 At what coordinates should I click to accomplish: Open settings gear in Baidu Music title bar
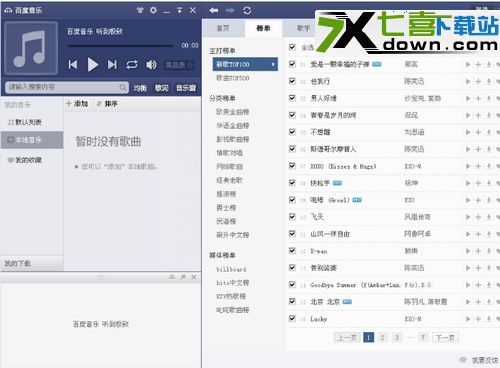[x=153, y=10]
